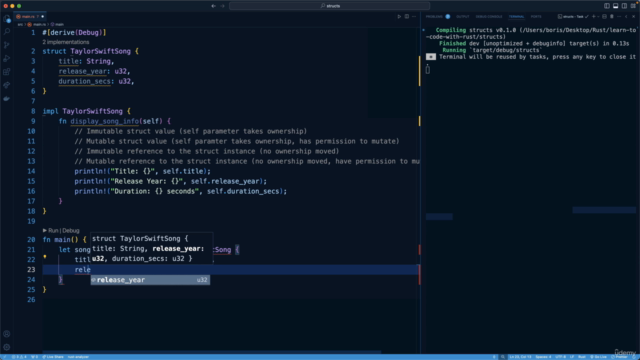This screenshot has height=360, width=640.
Task: Change file encoding UTF-8
Action: (560, 357)
